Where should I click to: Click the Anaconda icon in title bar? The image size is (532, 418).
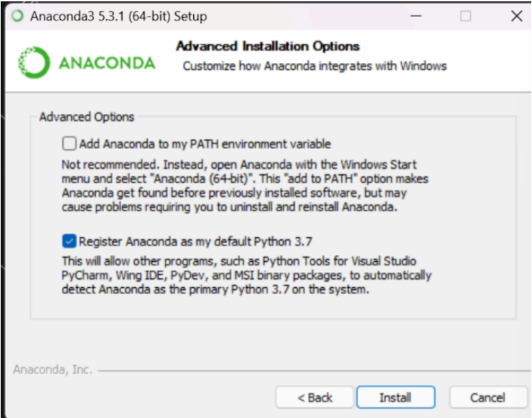[x=18, y=16]
